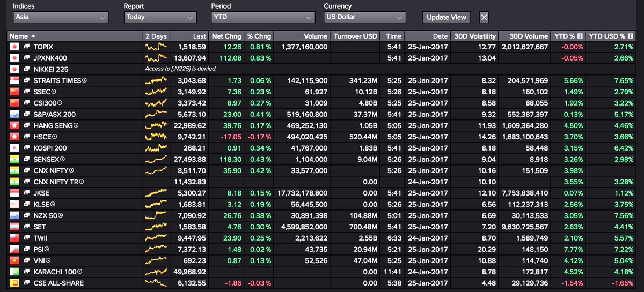The image size is (644, 292).
Task: Open the KLSE index name
Action: [42, 204]
